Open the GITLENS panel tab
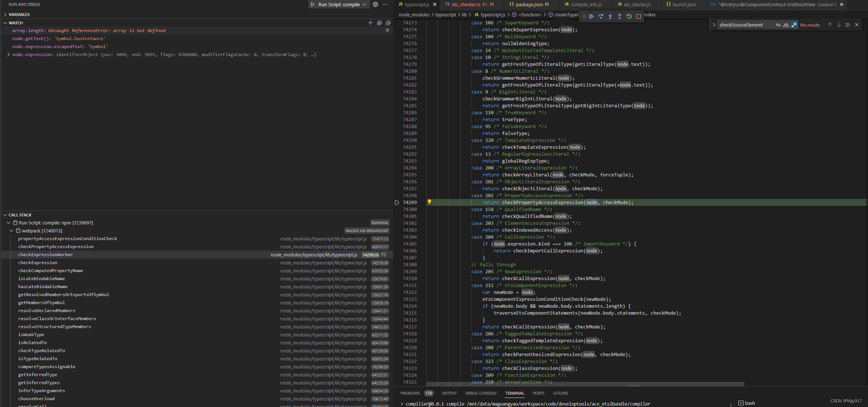This screenshot has height=407, width=868. click(560, 393)
